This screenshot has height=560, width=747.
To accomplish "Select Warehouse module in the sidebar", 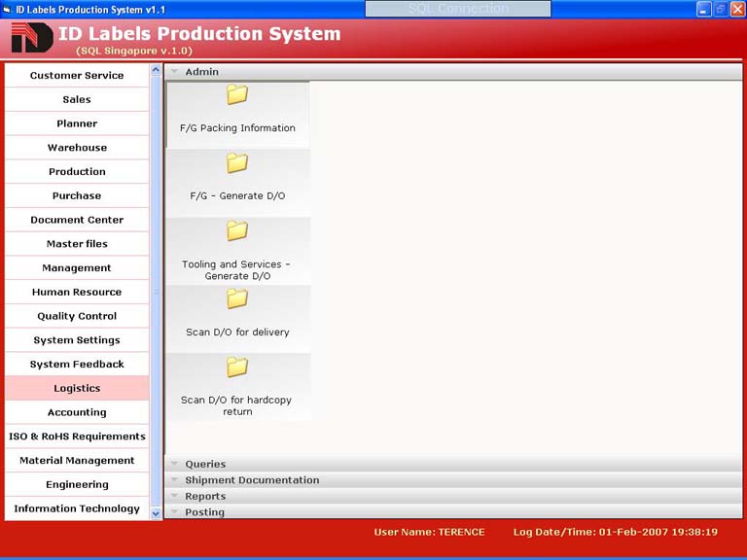I will click(x=77, y=148).
